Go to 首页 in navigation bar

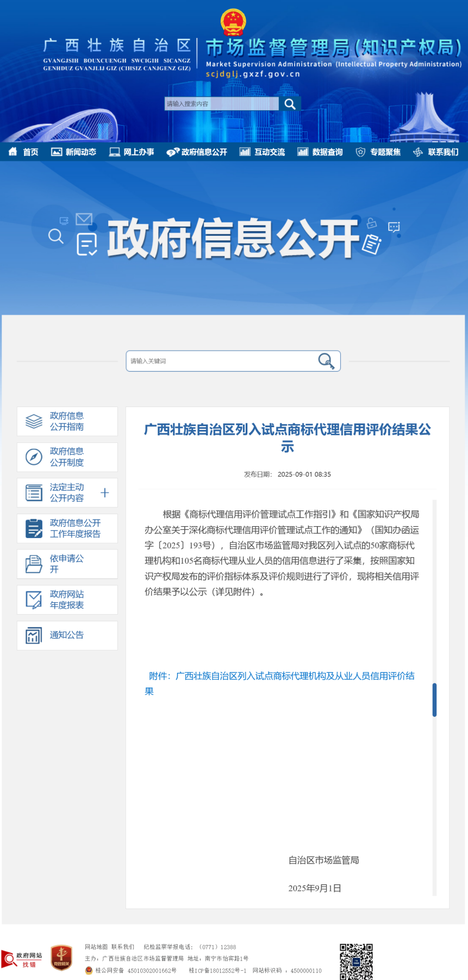(x=24, y=152)
